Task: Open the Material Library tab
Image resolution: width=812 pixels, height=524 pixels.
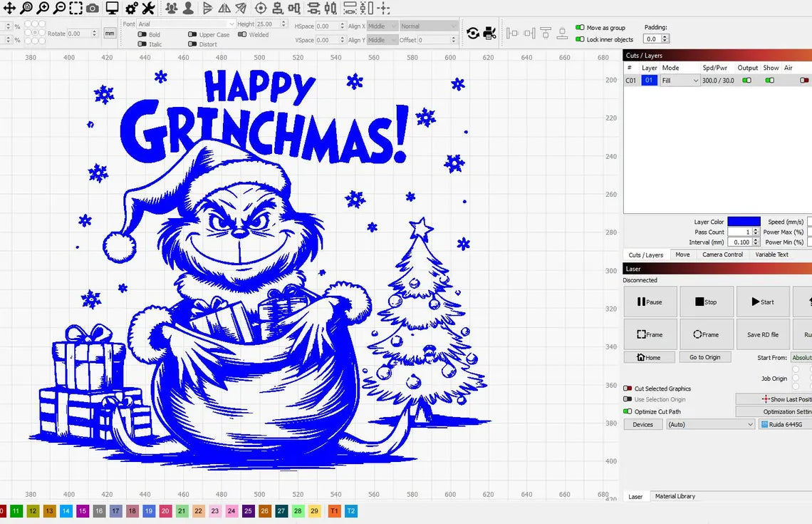Action: click(675, 496)
